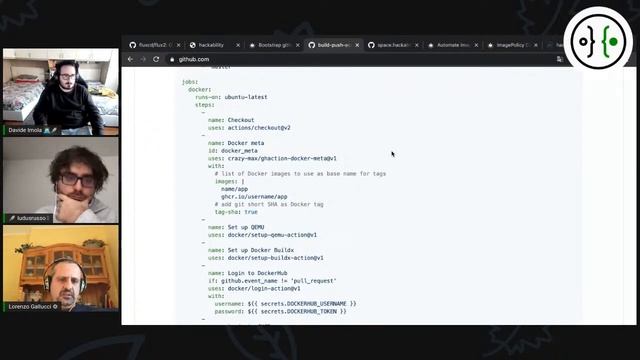Click globe favicon on hackability tab

(x=193, y=45)
